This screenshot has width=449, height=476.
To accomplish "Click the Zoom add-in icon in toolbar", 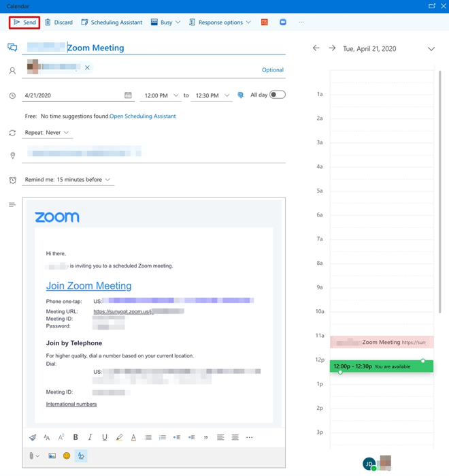I will pos(283,22).
